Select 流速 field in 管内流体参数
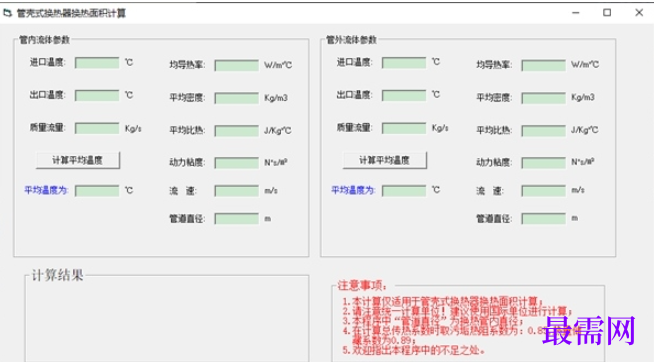This screenshot has height=362, width=654. (236, 191)
